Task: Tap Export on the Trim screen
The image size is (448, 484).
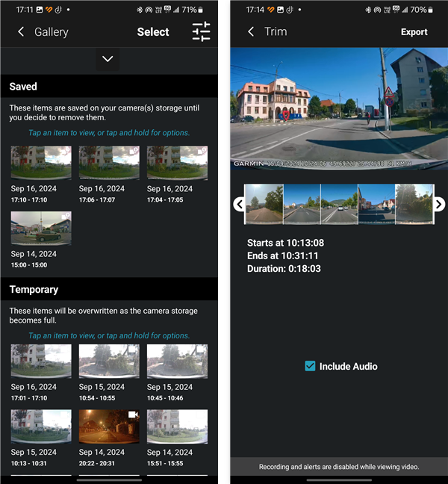Action: (x=414, y=32)
